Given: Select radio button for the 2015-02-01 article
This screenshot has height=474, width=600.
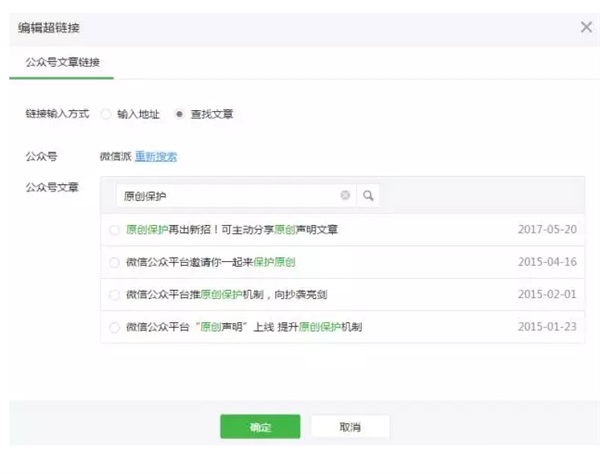Looking at the screenshot, I should pos(115,295).
